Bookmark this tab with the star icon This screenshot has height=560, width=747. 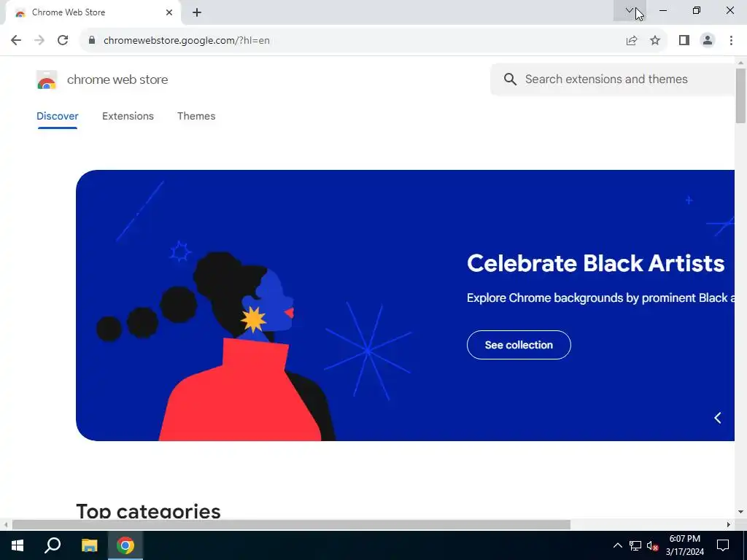(x=655, y=41)
